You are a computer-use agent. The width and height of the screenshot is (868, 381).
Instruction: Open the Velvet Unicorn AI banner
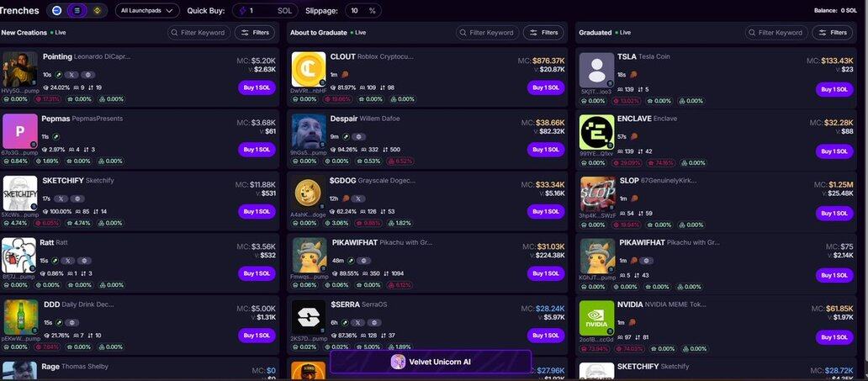pyautogui.click(x=431, y=362)
